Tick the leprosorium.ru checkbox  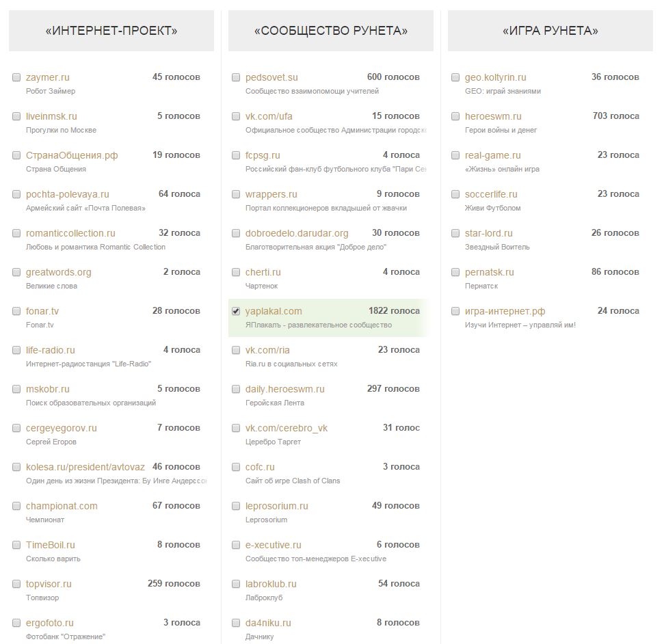236,505
